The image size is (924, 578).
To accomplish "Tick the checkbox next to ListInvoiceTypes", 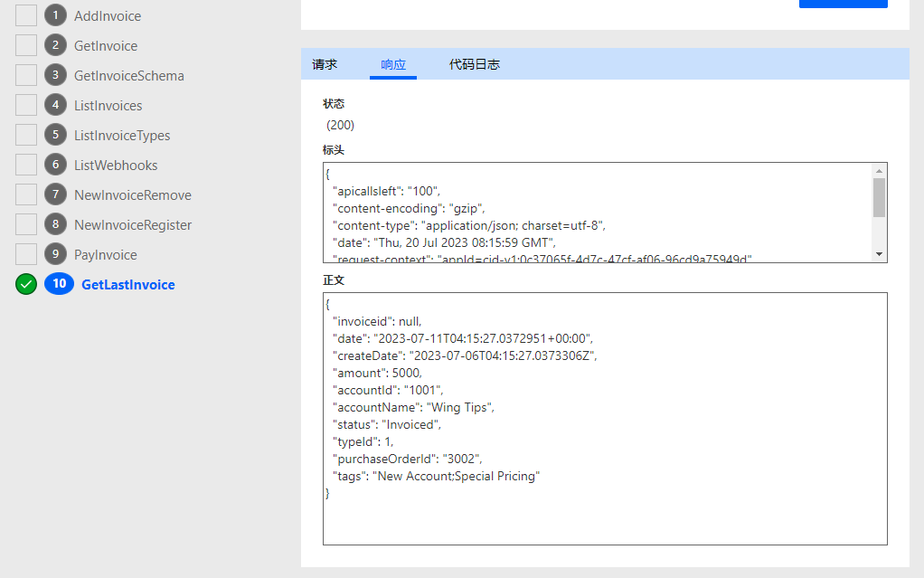I will click(26, 135).
